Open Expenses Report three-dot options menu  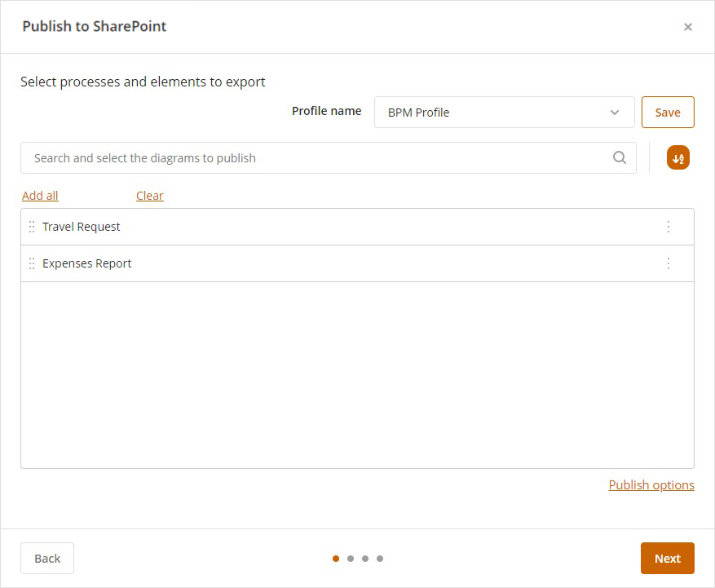click(x=669, y=263)
